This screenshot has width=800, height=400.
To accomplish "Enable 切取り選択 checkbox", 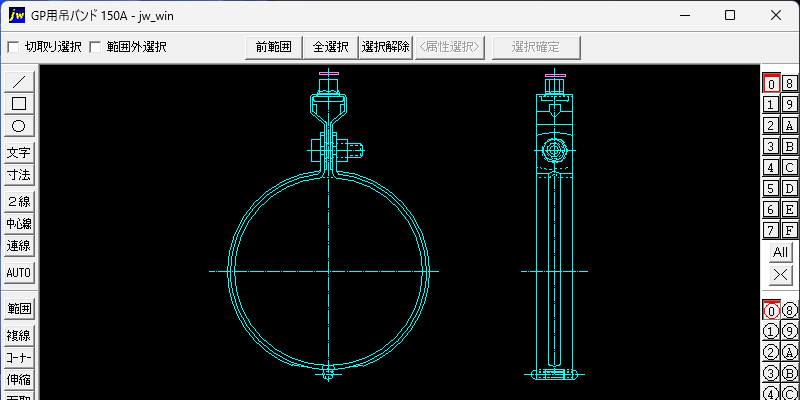I will (x=13, y=47).
